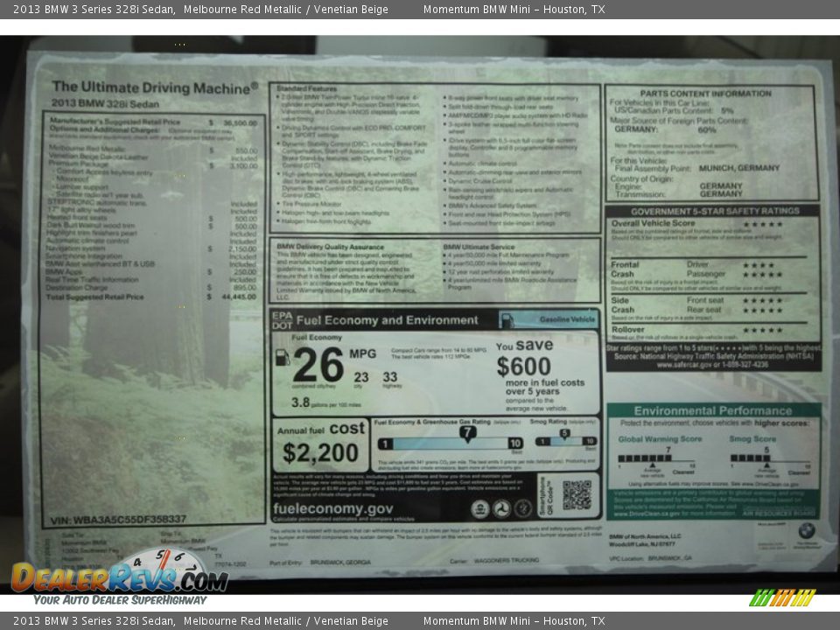The height and width of the screenshot is (630, 840).
Task: Click the '2013 BMW 328i Sedan' subtitle on sticker
Action: click(x=106, y=103)
